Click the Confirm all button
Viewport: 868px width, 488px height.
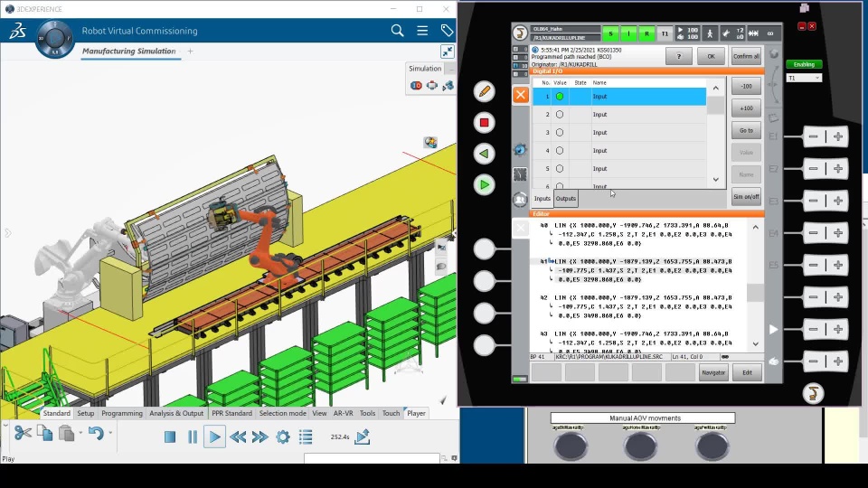coord(746,56)
